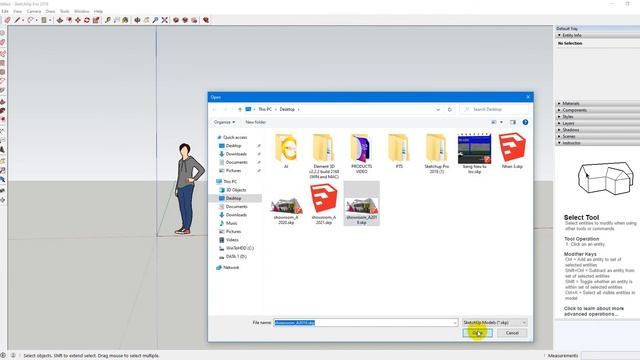Image resolution: width=640 pixels, height=360 pixels.
Task: Open the view options dropdown arrow
Action: tap(502, 122)
